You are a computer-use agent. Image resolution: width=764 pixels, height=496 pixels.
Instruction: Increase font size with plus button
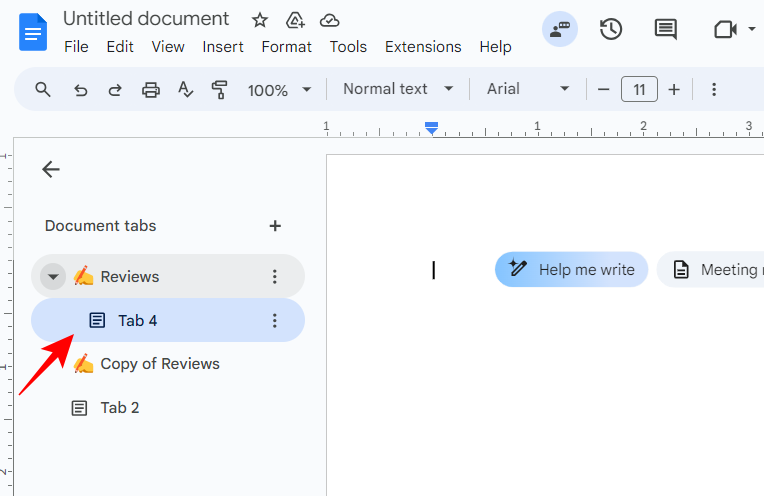pos(674,90)
